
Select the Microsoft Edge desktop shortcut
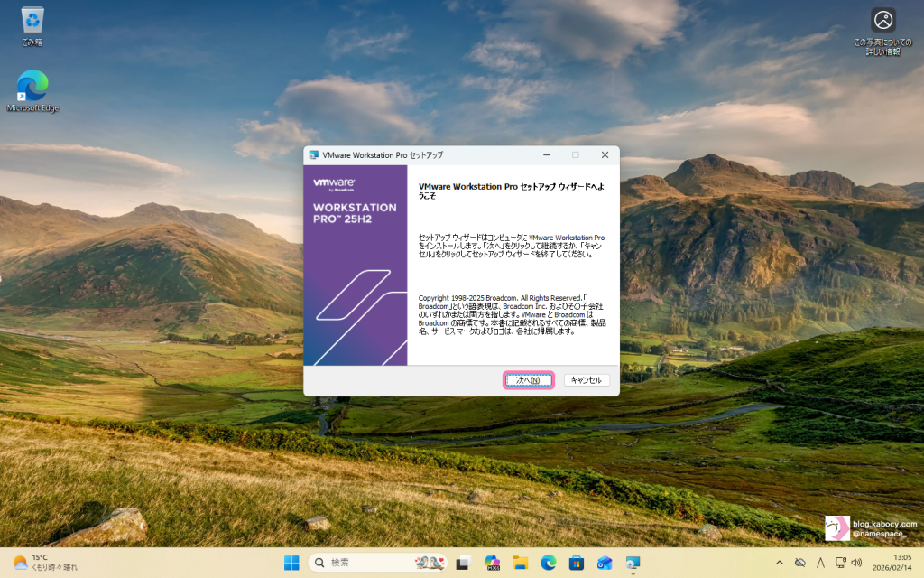pyautogui.click(x=32, y=91)
